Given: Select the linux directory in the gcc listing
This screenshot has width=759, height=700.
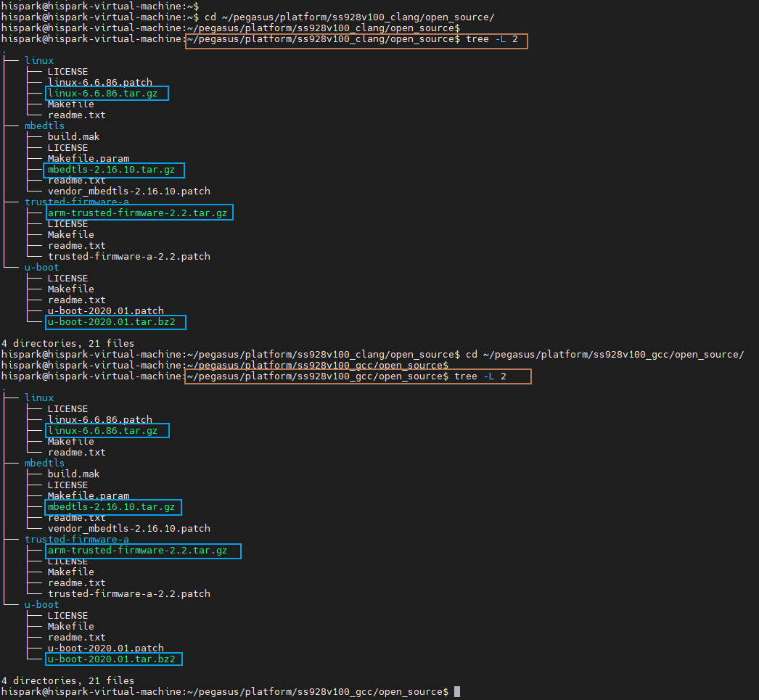Looking at the screenshot, I should 39,398.
